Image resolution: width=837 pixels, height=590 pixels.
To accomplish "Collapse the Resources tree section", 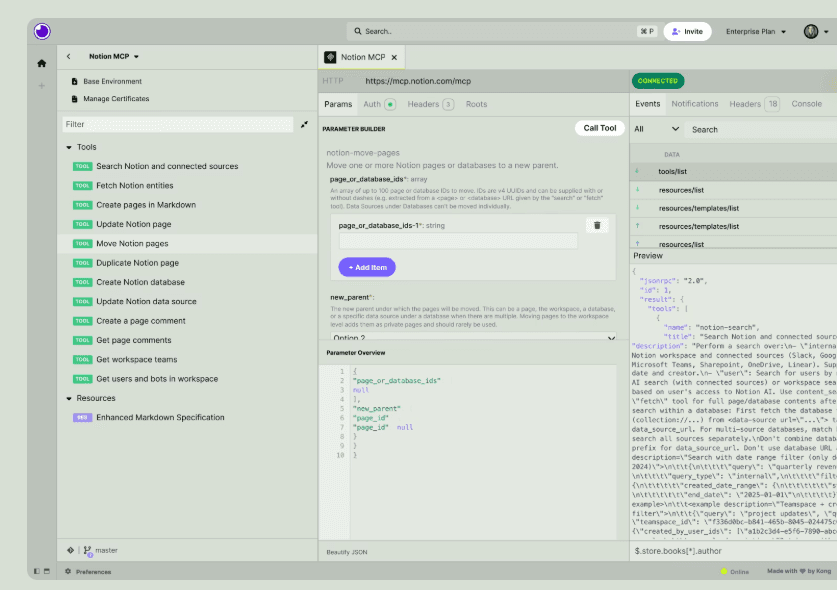I will pyautogui.click(x=69, y=398).
